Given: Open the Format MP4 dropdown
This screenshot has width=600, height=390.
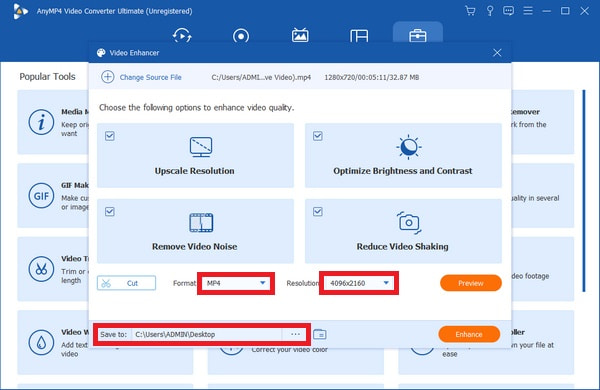Looking at the screenshot, I should pyautogui.click(x=235, y=283).
